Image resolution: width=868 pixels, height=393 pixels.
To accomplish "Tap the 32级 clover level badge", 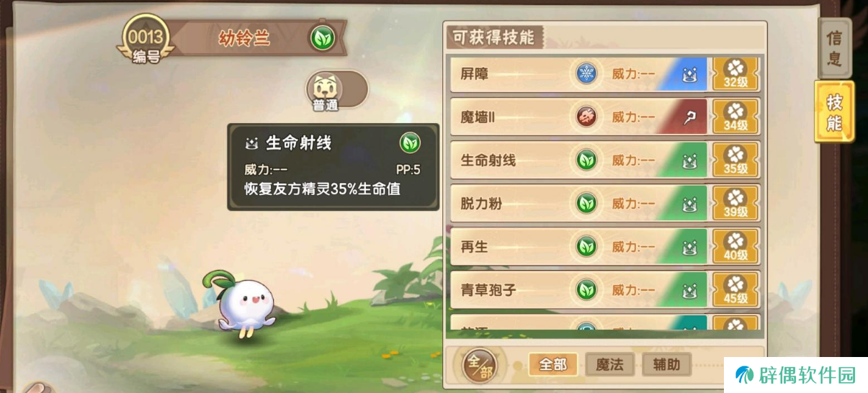I will point(735,74).
